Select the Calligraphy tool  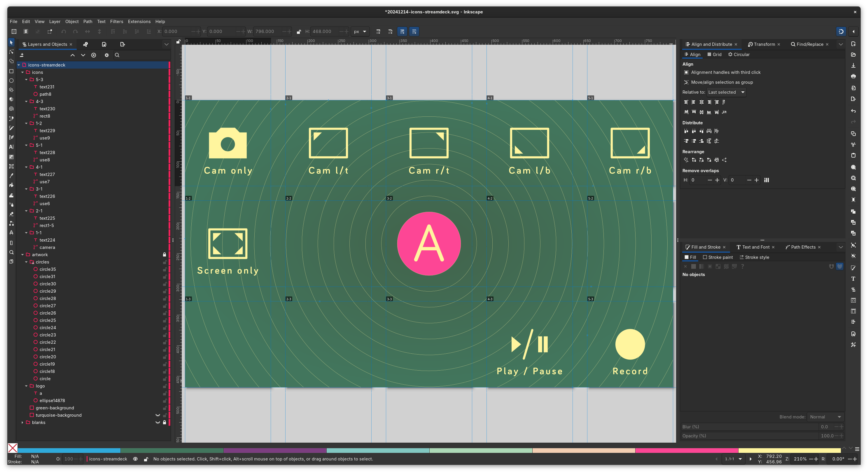tap(11, 137)
